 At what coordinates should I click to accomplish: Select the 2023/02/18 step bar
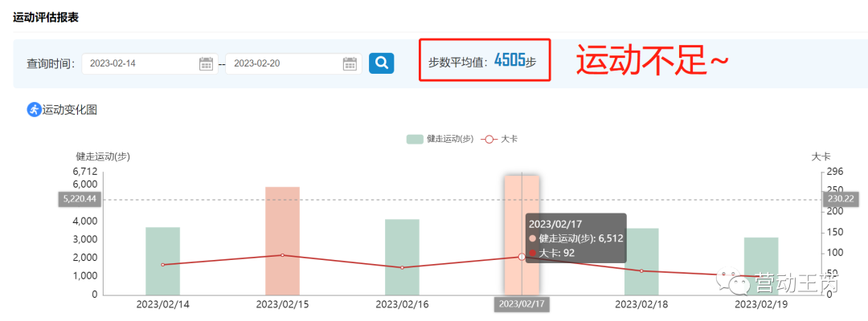pos(641,262)
